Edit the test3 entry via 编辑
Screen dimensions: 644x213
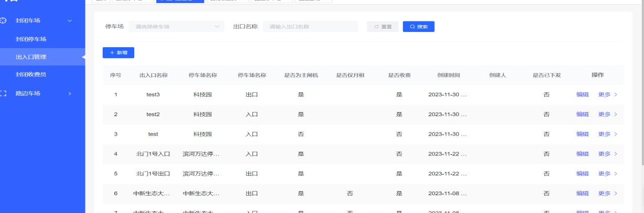click(x=582, y=94)
